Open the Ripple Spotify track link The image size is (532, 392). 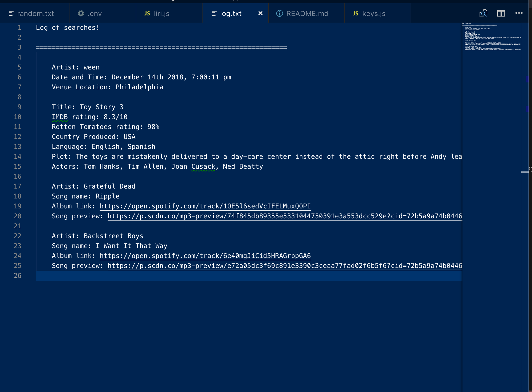[205, 206]
